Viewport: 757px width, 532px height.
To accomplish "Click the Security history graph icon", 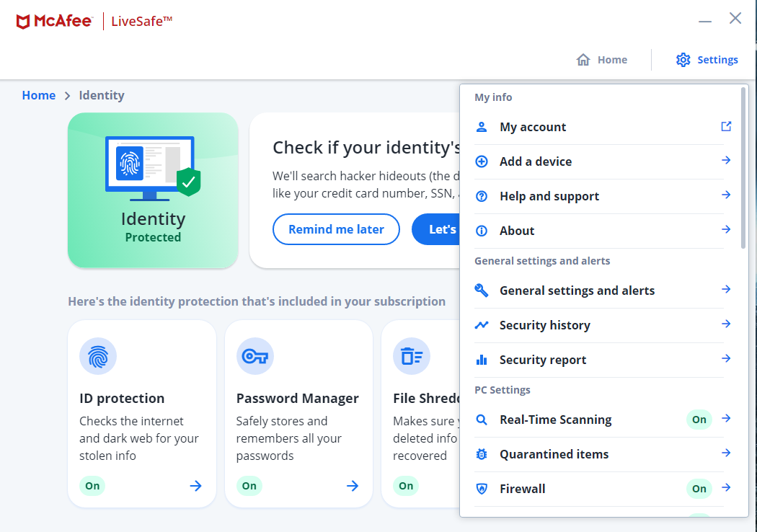I will 482,325.
